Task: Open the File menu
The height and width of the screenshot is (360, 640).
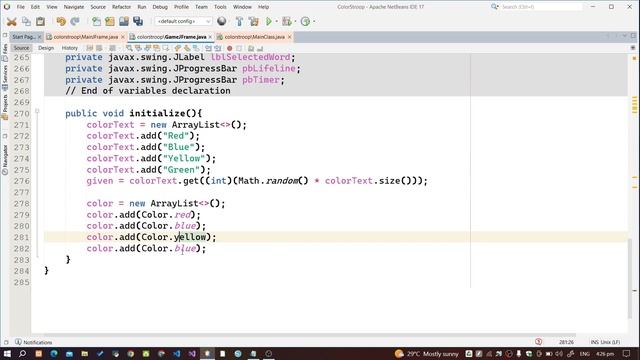Action: 20,7
